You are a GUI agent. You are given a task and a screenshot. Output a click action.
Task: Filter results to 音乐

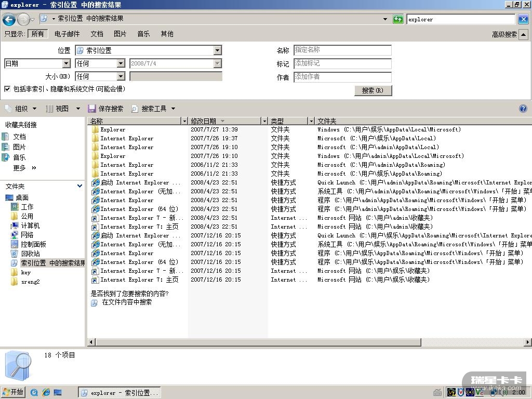coord(143,34)
